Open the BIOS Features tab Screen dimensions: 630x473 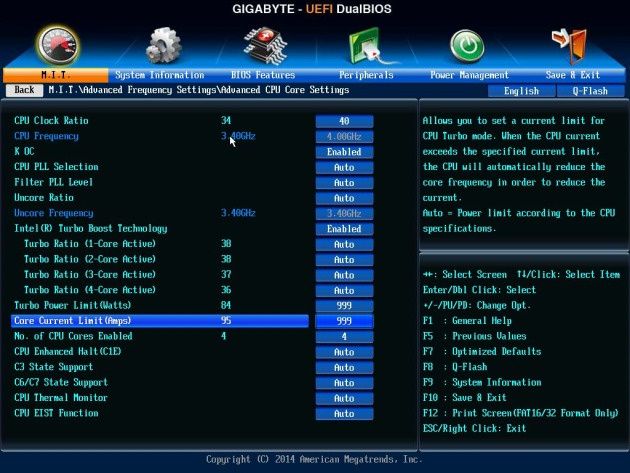point(263,75)
